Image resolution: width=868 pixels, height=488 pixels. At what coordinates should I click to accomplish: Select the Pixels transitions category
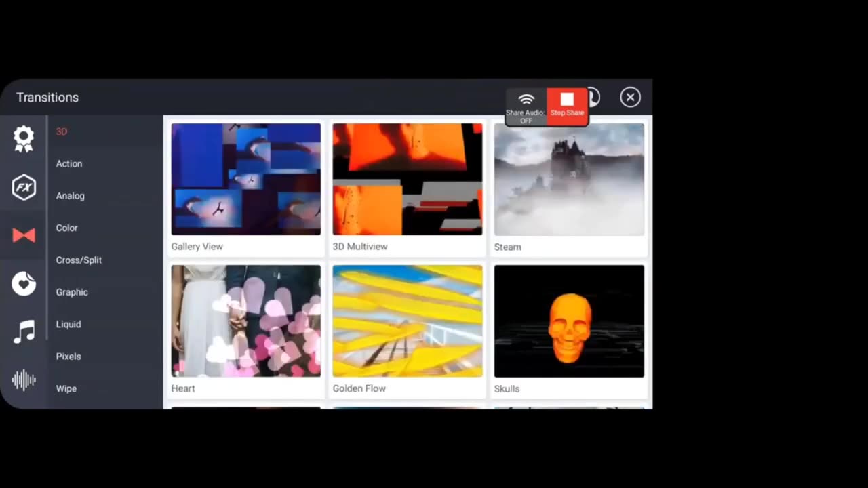(x=68, y=357)
